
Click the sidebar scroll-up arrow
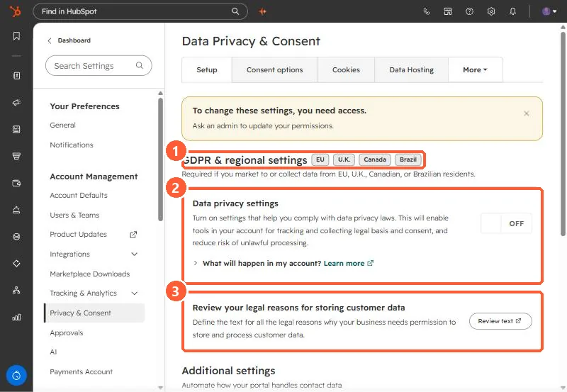click(161, 94)
